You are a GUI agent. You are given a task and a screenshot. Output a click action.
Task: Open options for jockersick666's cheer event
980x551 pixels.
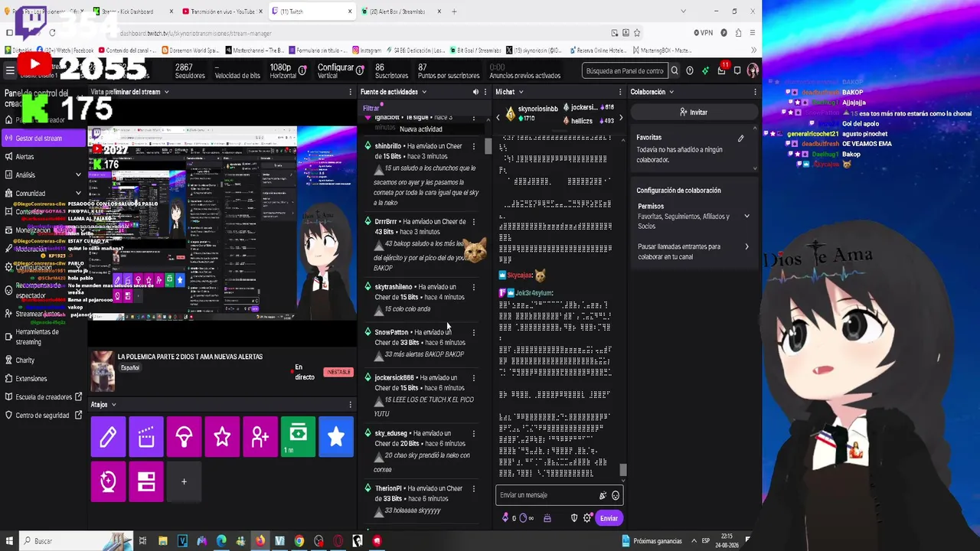(473, 378)
